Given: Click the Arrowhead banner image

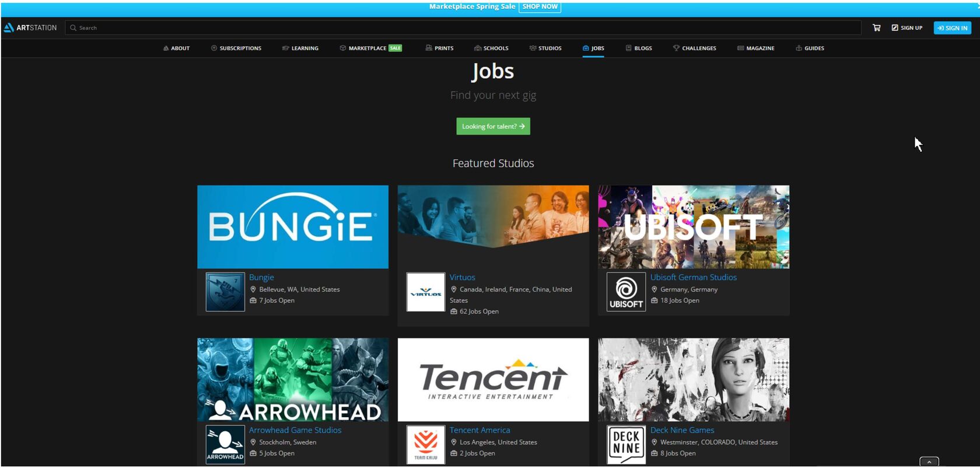Looking at the screenshot, I should [293, 380].
